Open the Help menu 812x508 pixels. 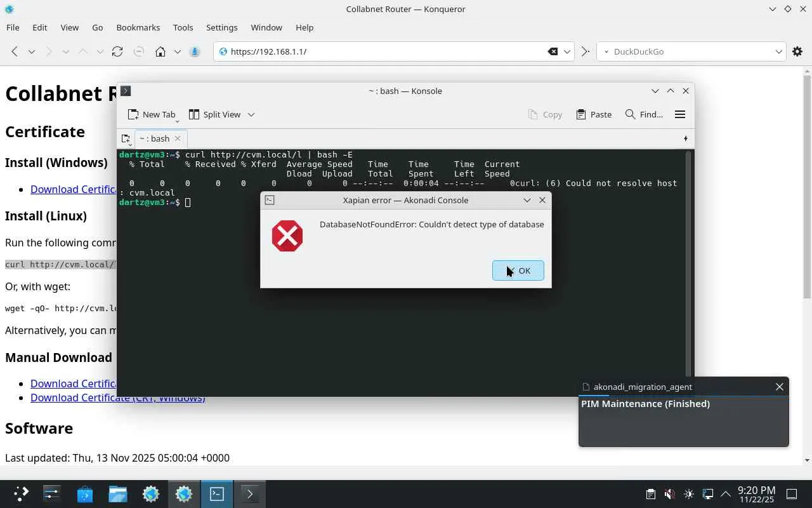pos(304,27)
